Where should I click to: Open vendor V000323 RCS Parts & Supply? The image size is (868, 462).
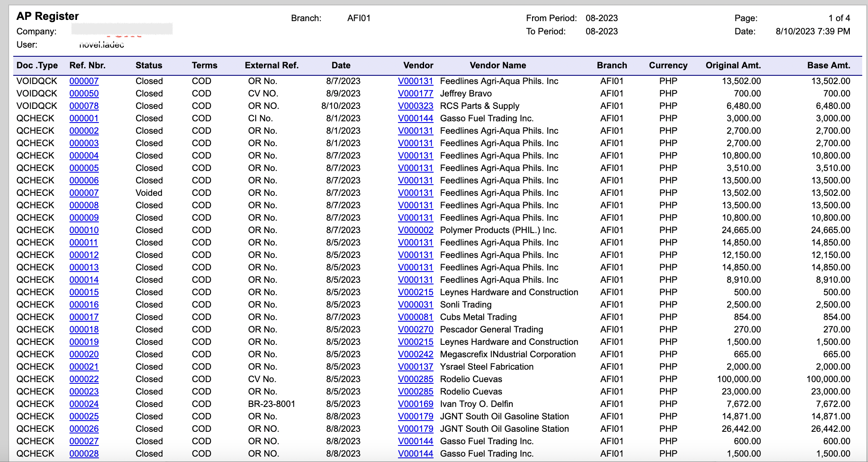(x=415, y=106)
